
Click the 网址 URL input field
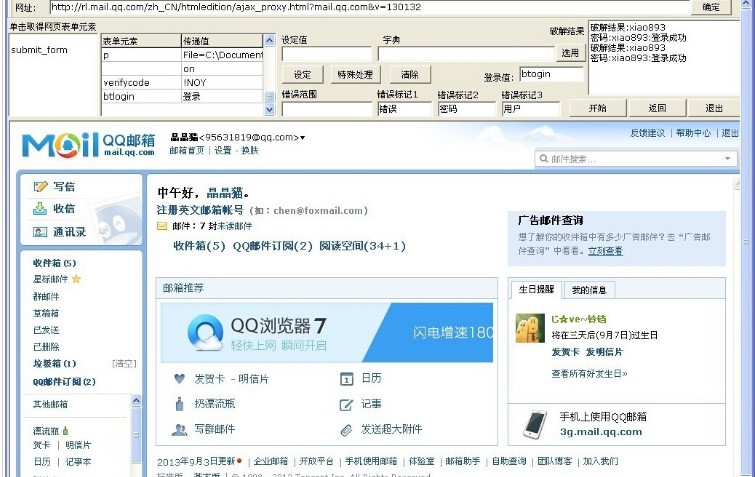click(x=370, y=7)
